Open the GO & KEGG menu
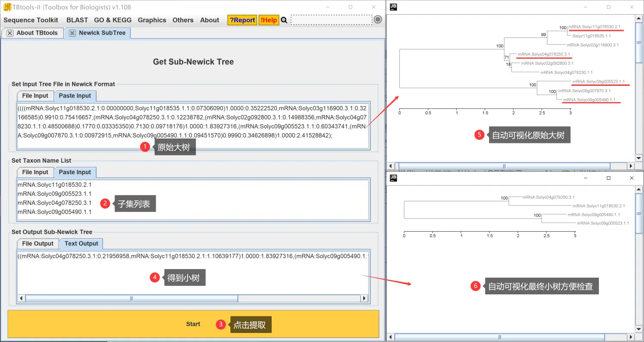 click(112, 20)
